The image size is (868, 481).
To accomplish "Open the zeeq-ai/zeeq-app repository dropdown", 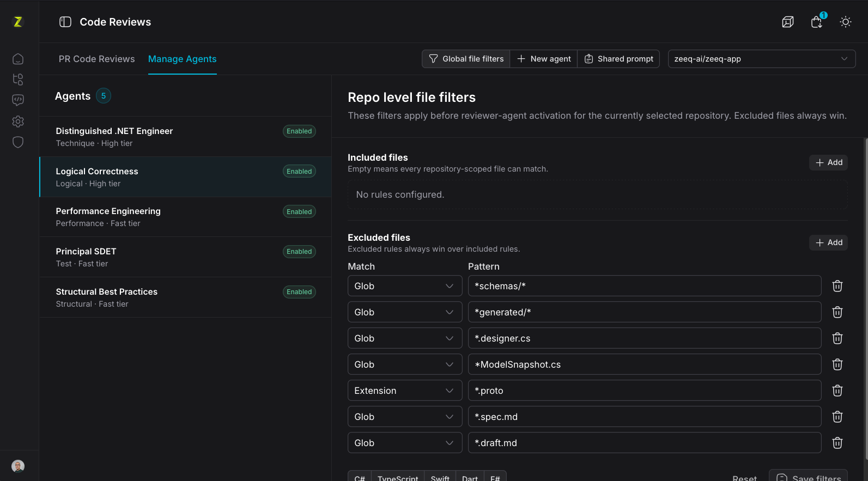I will (x=762, y=59).
